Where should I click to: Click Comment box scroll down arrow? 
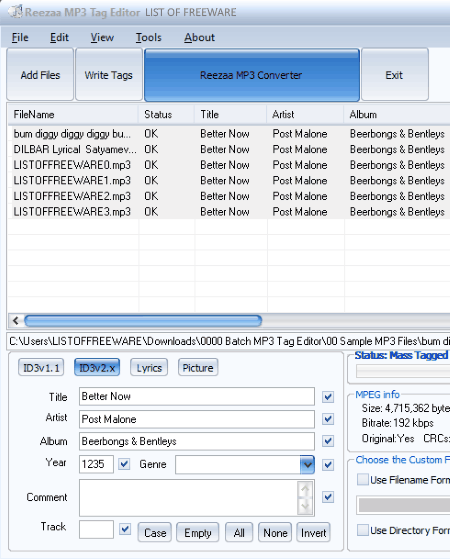click(305, 506)
